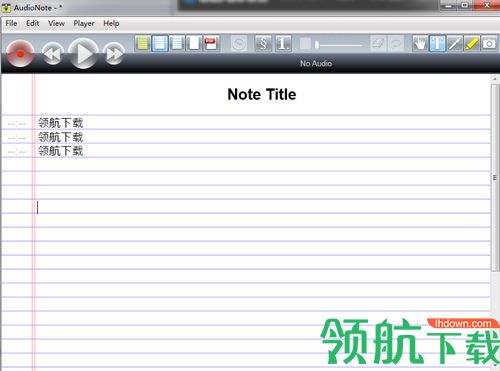
Task: Select the pen drawing tool
Action: (x=454, y=43)
